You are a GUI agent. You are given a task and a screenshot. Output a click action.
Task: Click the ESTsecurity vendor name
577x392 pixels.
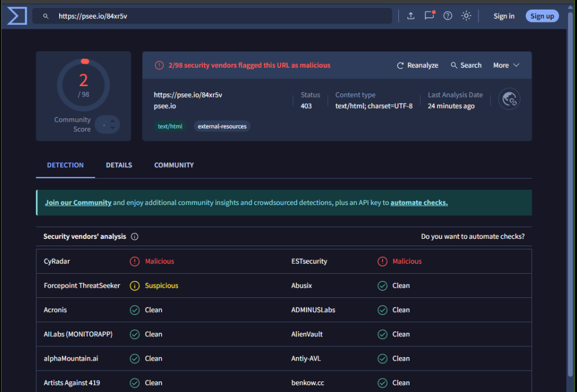click(x=309, y=261)
